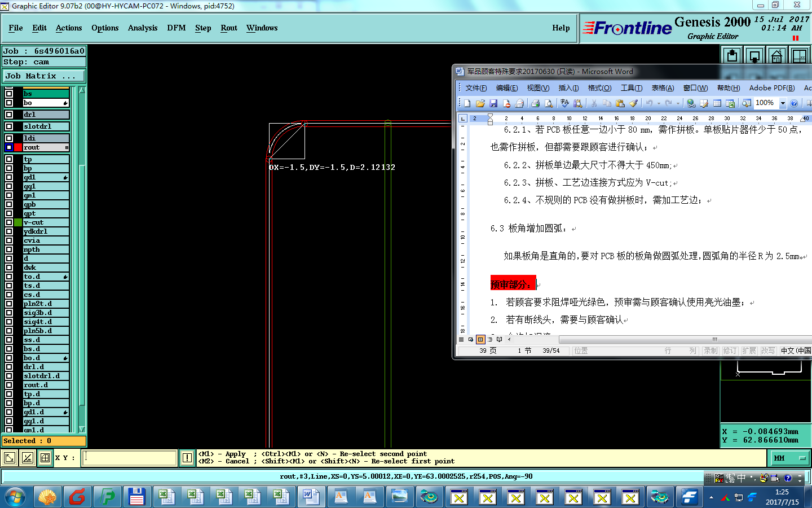Open Word's 插入(I) menu
Viewport: 812px width, 508px height.
tap(568, 88)
